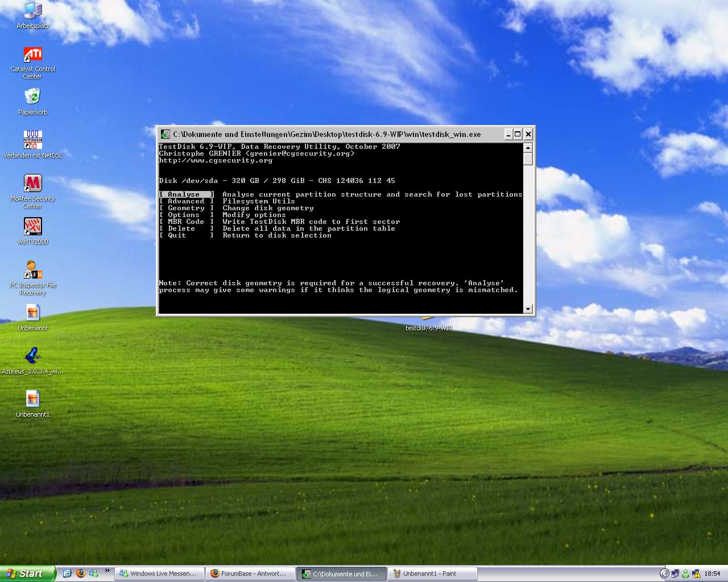The height and width of the screenshot is (582, 728).
Task: Select the Verbinden mit NetDSL shortcut
Action: (32, 144)
